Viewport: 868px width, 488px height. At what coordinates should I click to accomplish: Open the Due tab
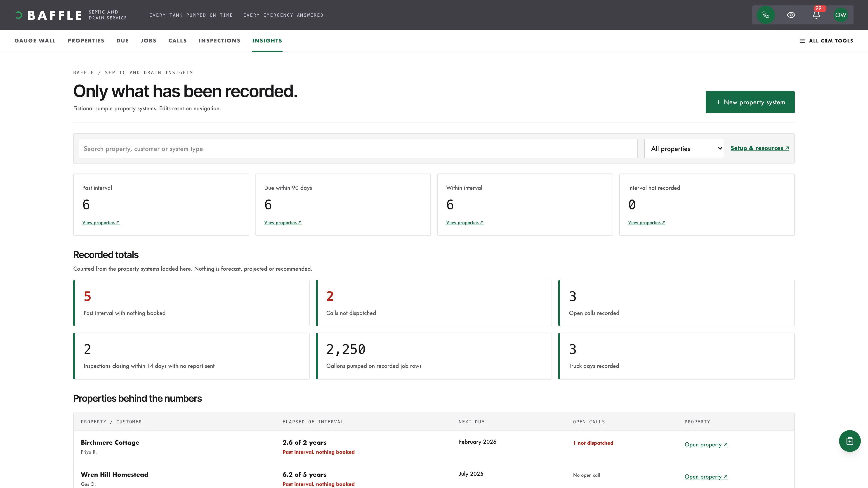[x=122, y=41]
